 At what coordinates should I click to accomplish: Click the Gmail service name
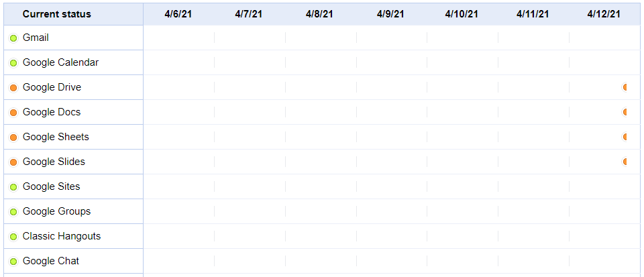tap(36, 38)
